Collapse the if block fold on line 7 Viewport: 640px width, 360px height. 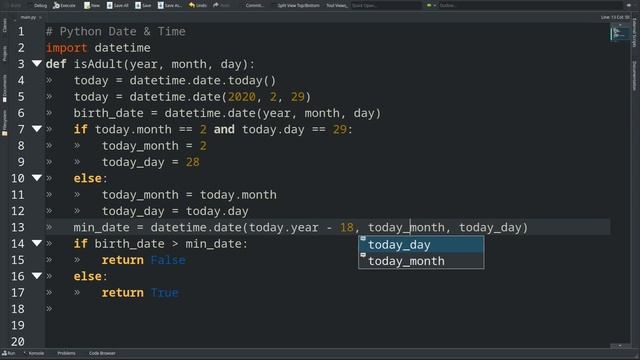tap(37, 129)
